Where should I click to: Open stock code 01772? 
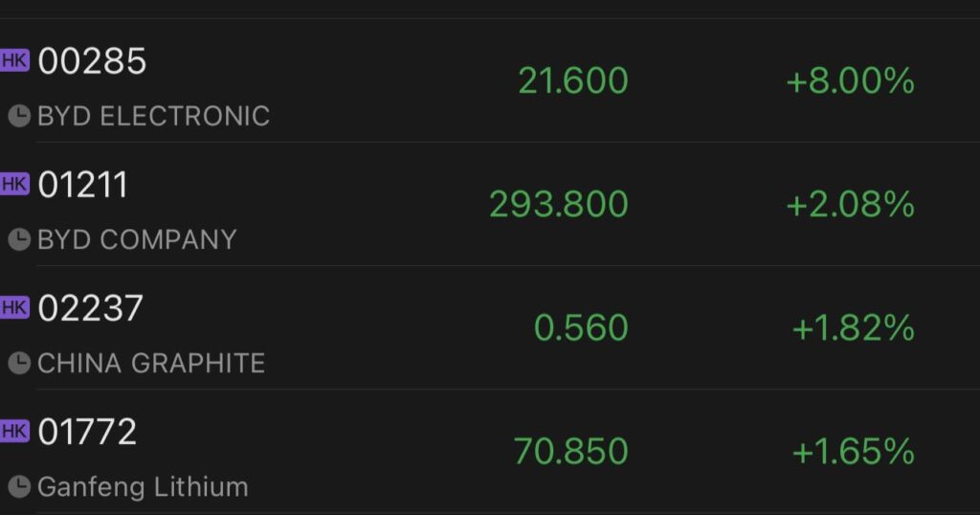(x=87, y=432)
